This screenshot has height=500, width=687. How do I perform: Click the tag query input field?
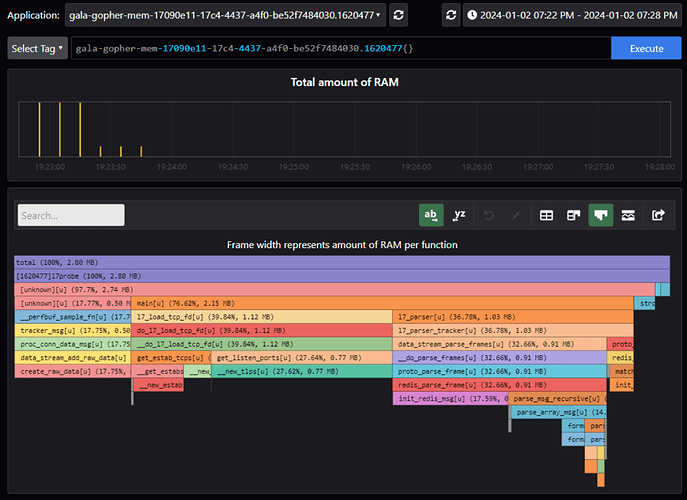tap(340, 48)
